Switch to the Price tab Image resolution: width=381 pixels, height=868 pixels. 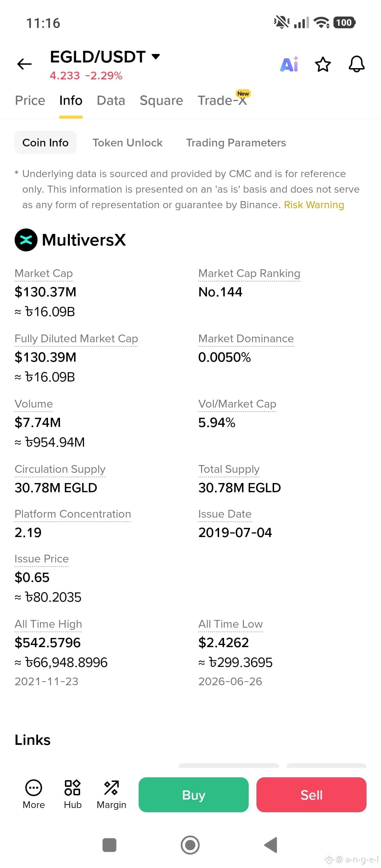coord(30,101)
